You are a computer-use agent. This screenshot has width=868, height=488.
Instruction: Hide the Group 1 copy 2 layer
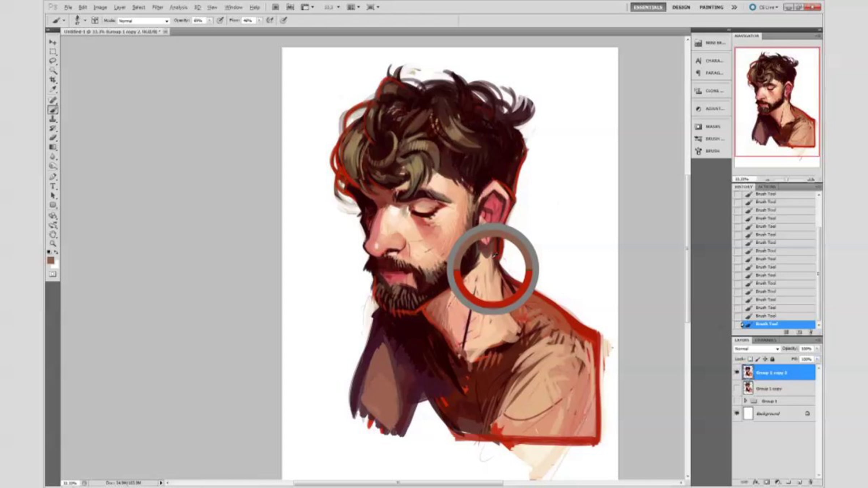737,372
